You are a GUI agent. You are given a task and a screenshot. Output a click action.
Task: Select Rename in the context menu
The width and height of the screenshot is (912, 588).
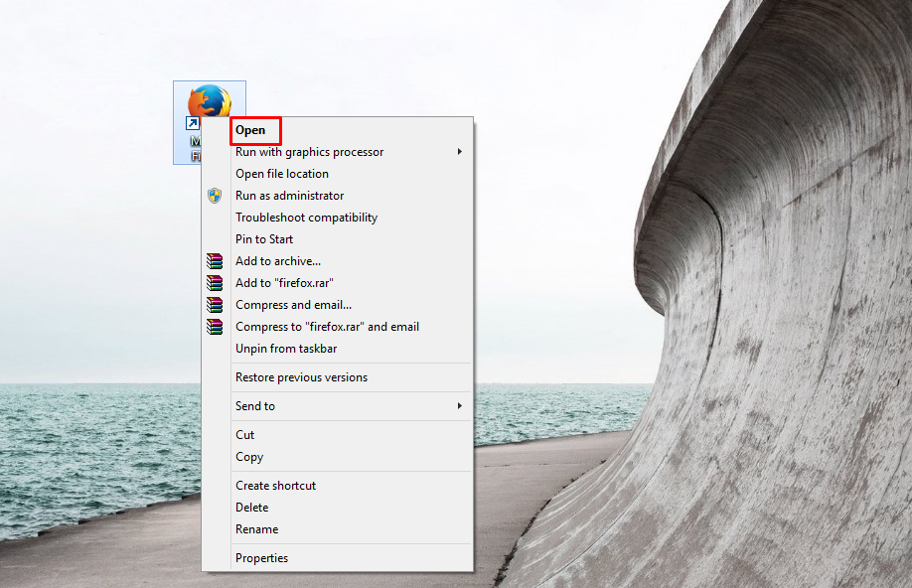pos(256,529)
